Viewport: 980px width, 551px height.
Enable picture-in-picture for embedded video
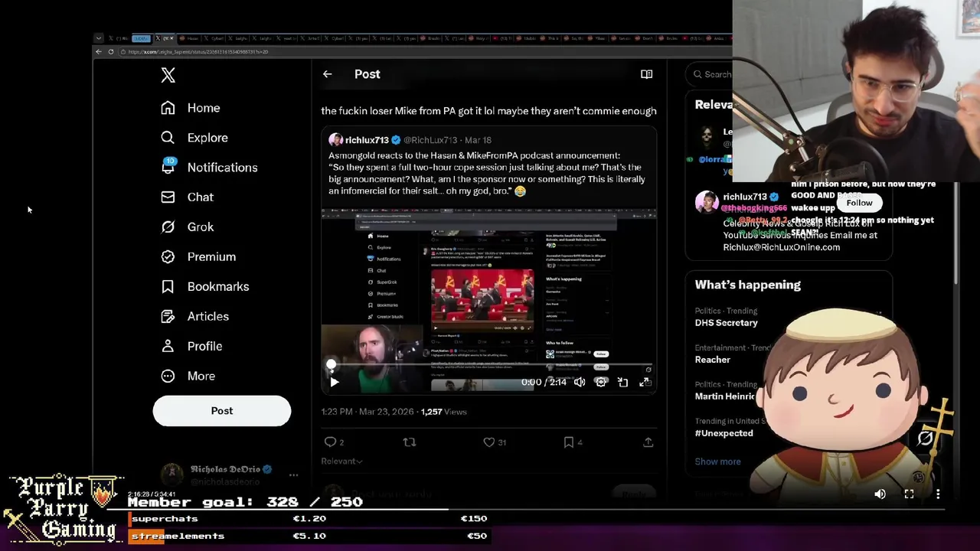coord(622,382)
